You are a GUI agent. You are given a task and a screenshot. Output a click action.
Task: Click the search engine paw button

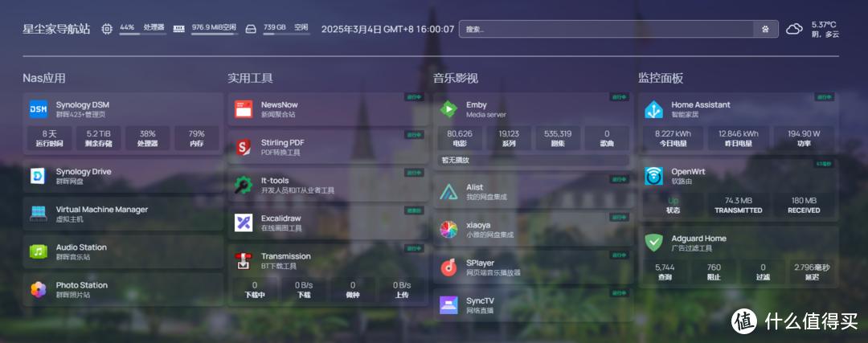click(x=766, y=30)
